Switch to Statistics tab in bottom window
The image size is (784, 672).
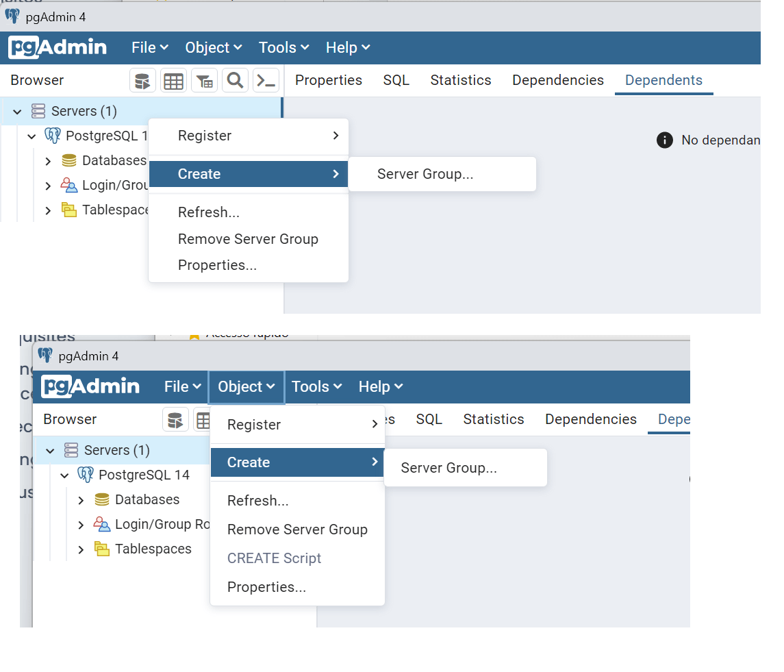(x=494, y=419)
